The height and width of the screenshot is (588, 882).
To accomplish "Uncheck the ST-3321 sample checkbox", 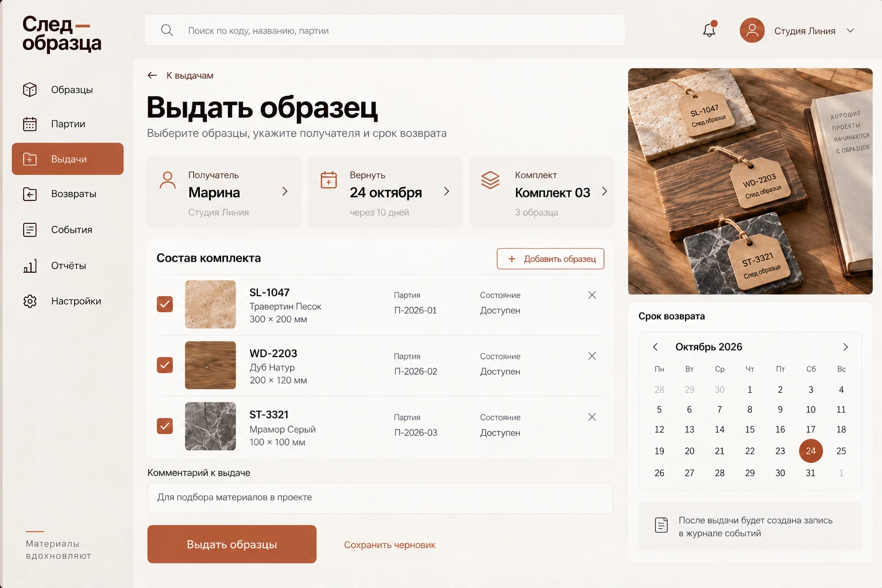I will (165, 425).
